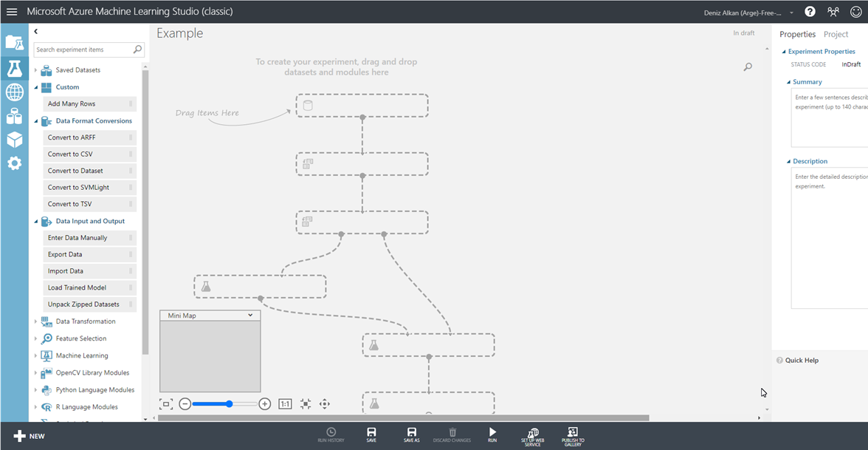Switch to the Properties tab
This screenshot has height=450, width=868.
click(x=798, y=34)
